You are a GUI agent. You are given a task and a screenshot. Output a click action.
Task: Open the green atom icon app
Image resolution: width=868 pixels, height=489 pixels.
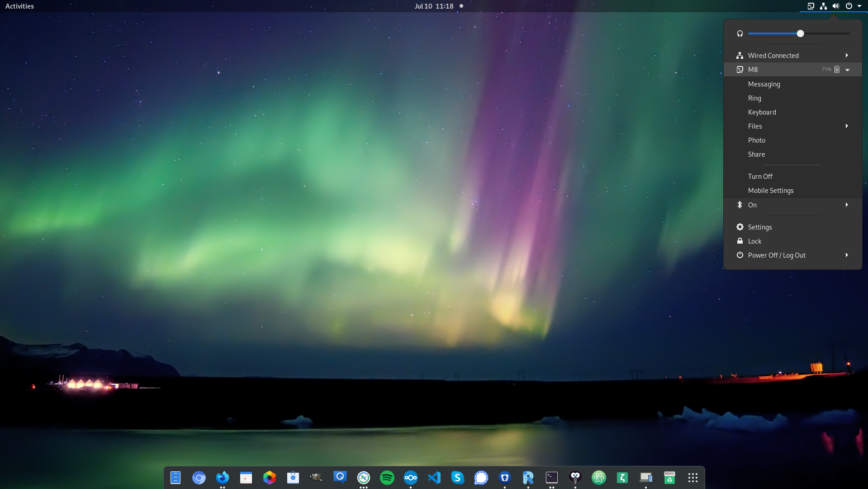(599, 478)
